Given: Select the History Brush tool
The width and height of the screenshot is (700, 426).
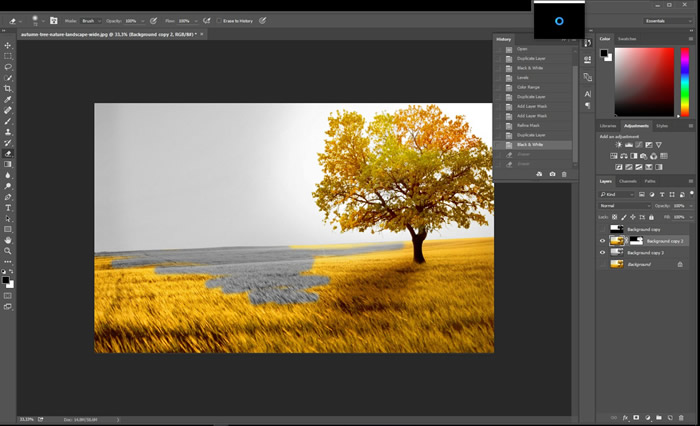Looking at the screenshot, I should click(x=8, y=143).
